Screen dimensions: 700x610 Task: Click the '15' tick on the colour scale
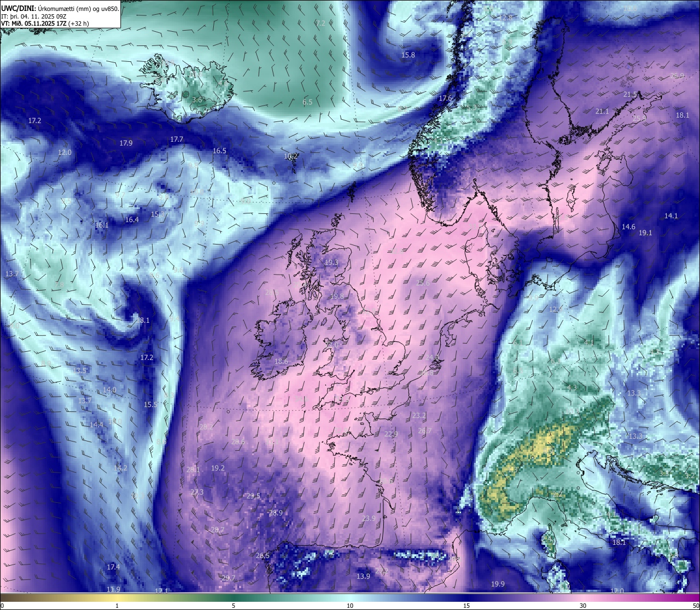466,606
